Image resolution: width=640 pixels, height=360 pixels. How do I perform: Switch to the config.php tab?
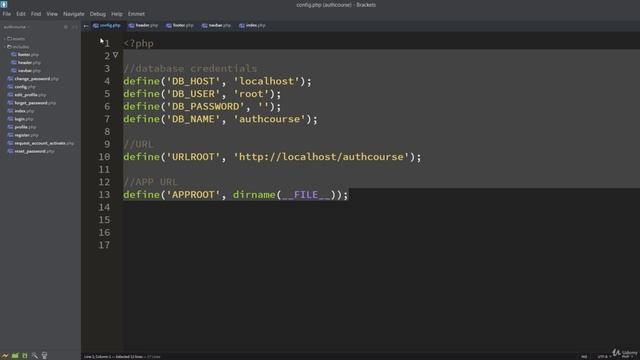(107, 25)
